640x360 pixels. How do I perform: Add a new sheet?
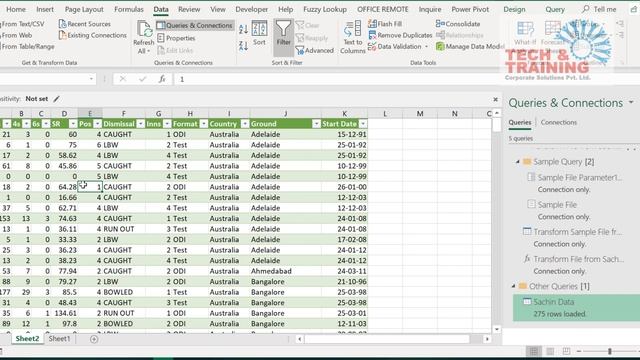[94, 339]
